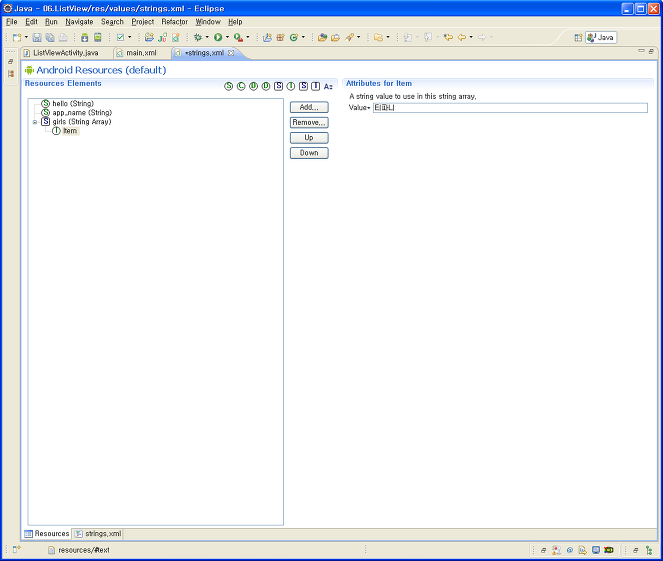
Task: Toggle the green I Item filter icon
Action: pyautogui.click(x=291, y=86)
